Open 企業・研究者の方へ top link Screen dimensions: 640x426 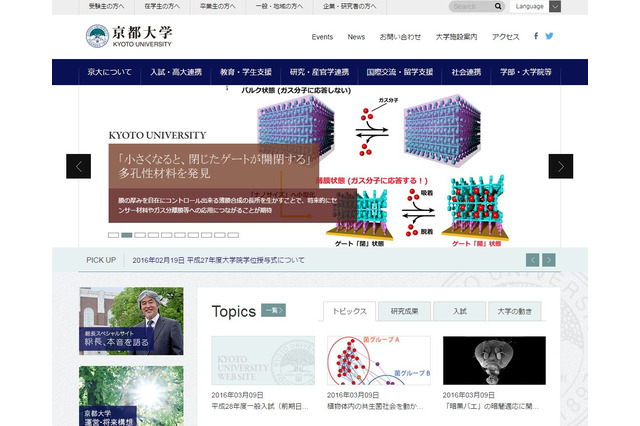click(350, 7)
